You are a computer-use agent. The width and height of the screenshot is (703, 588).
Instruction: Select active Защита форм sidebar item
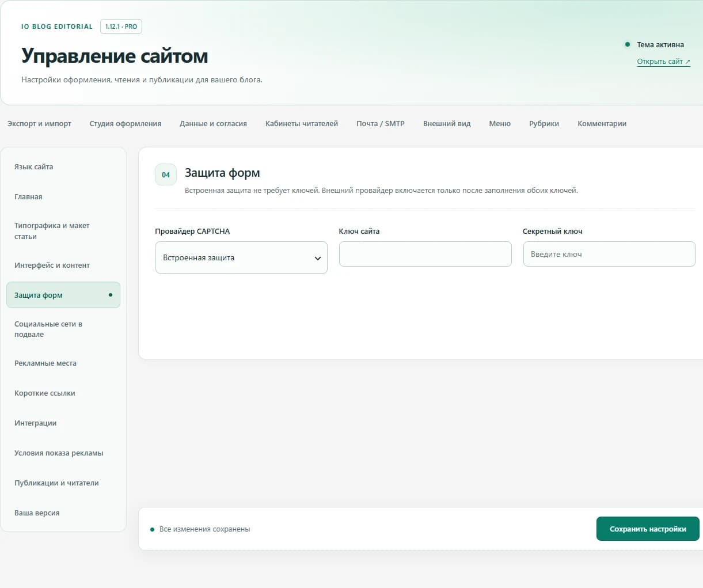coord(63,295)
